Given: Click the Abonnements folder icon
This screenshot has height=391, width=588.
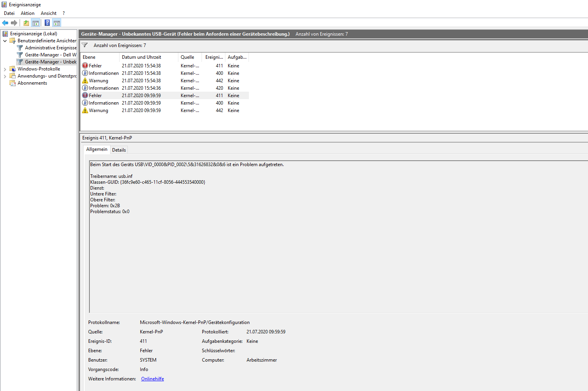Looking at the screenshot, I should (13, 83).
